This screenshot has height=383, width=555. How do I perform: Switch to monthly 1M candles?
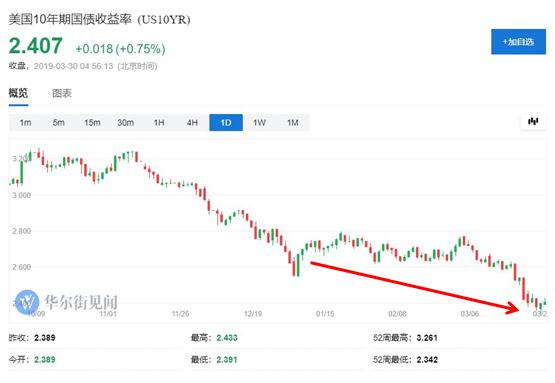click(293, 122)
